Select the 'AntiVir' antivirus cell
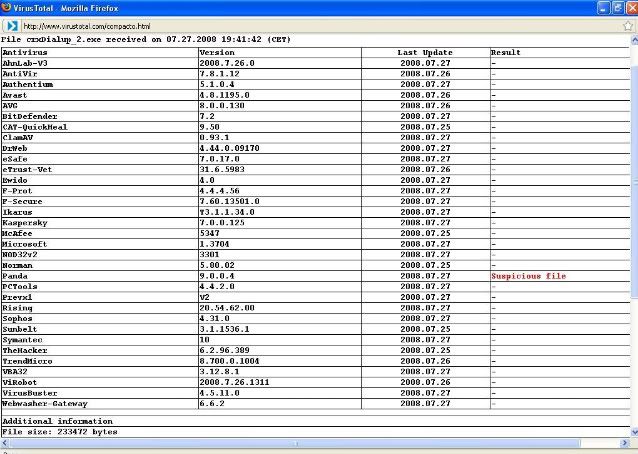The width and height of the screenshot is (638, 454). [x=100, y=74]
